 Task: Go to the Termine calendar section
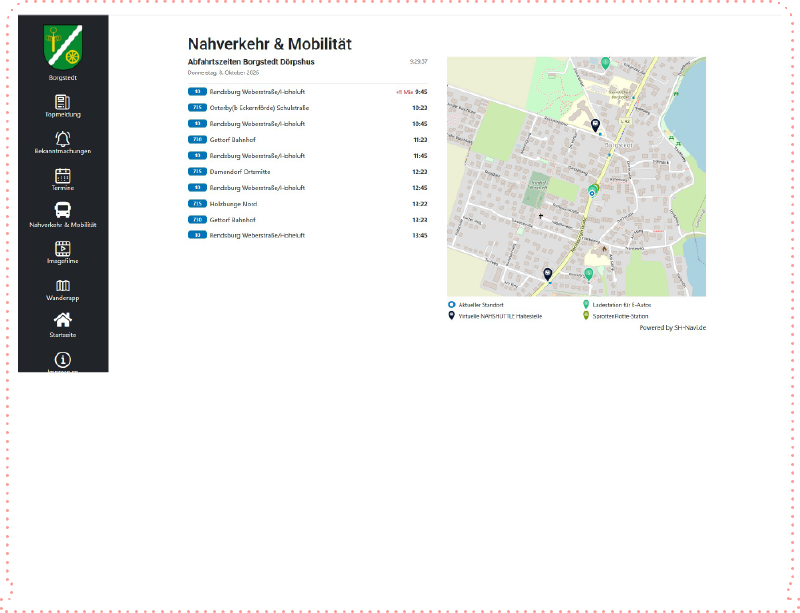tap(63, 180)
